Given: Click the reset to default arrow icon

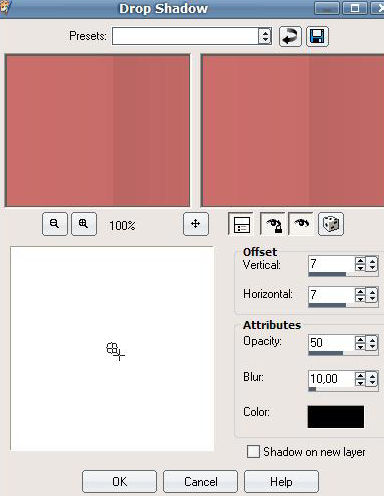Looking at the screenshot, I should 290,36.
